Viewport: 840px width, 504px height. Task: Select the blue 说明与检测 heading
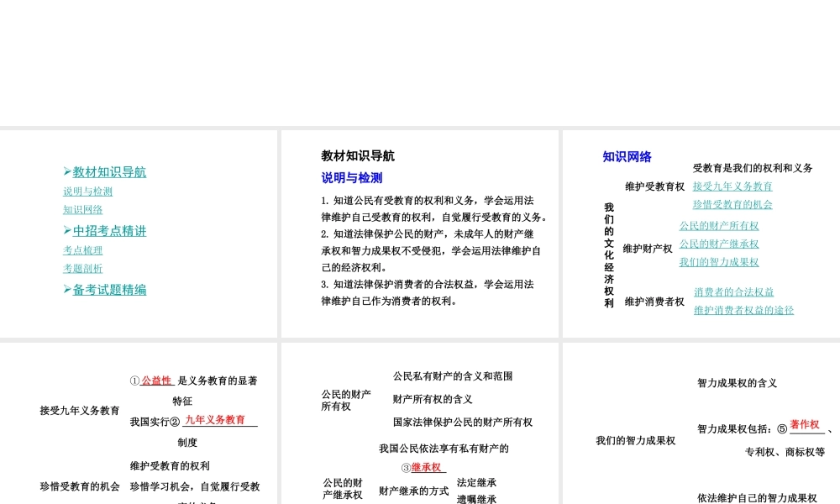point(352,178)
